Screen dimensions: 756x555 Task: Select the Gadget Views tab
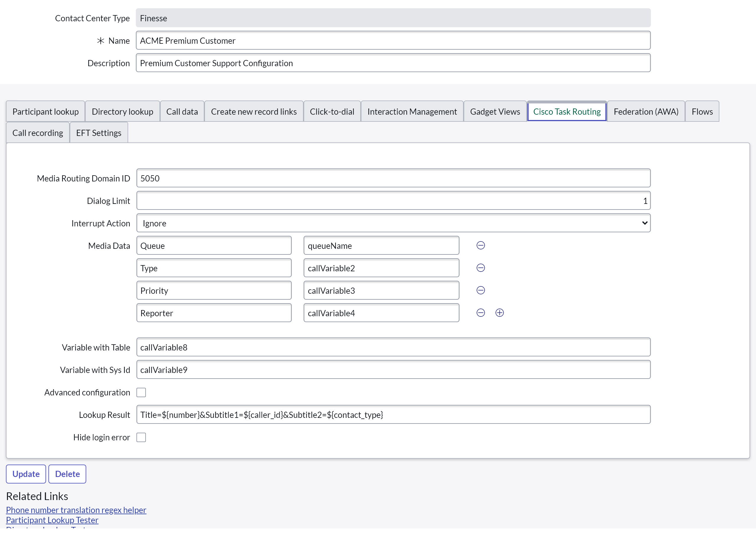(495, 111)
